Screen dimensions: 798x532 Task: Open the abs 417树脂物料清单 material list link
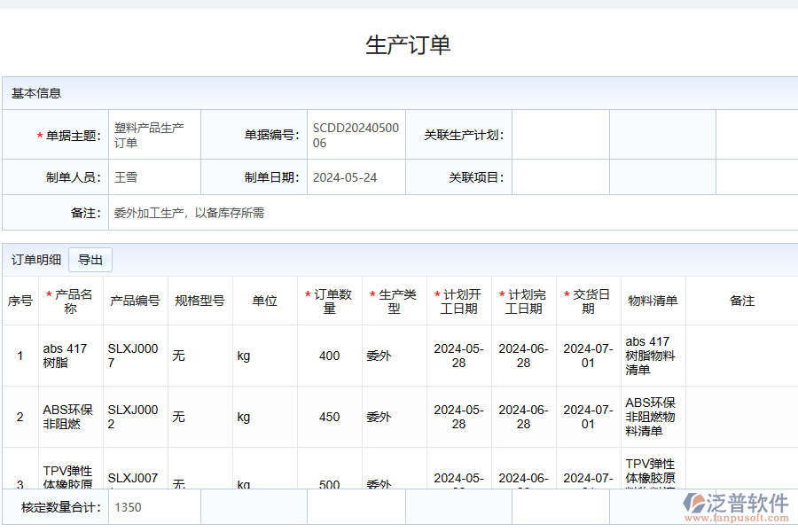[x=651, y=356]
